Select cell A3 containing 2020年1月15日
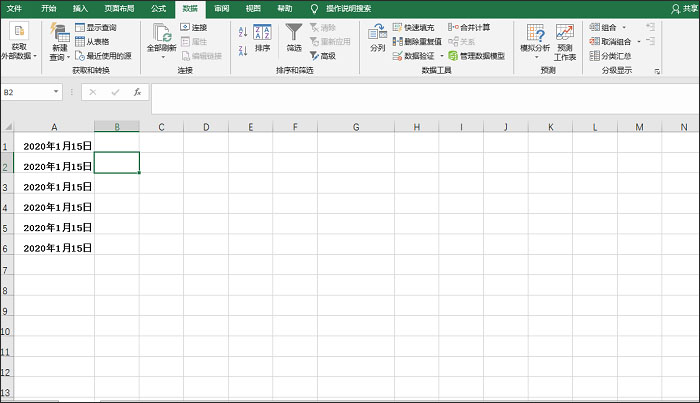This screenshot has height=403, width=700. (55, 187)
